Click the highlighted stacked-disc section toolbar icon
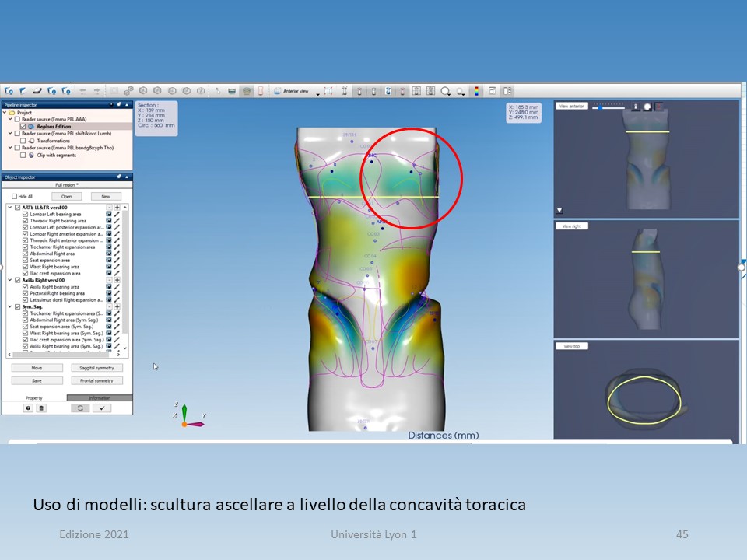Viewport: 747px width, 560px height. click(247, 91)
